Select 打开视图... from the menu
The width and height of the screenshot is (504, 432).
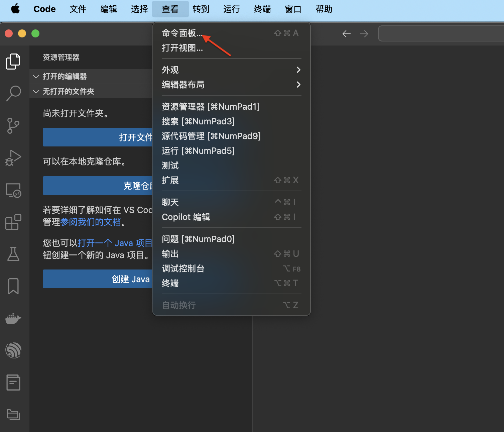(232, 48)
